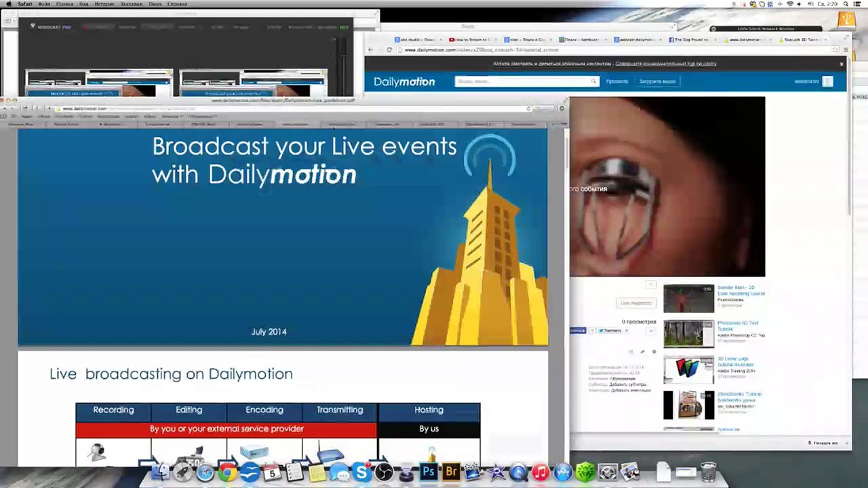Viewport: 868px width, 488px height.
Task: Click the 'July 2014' text on slide
Action: (x=269, y=332)
